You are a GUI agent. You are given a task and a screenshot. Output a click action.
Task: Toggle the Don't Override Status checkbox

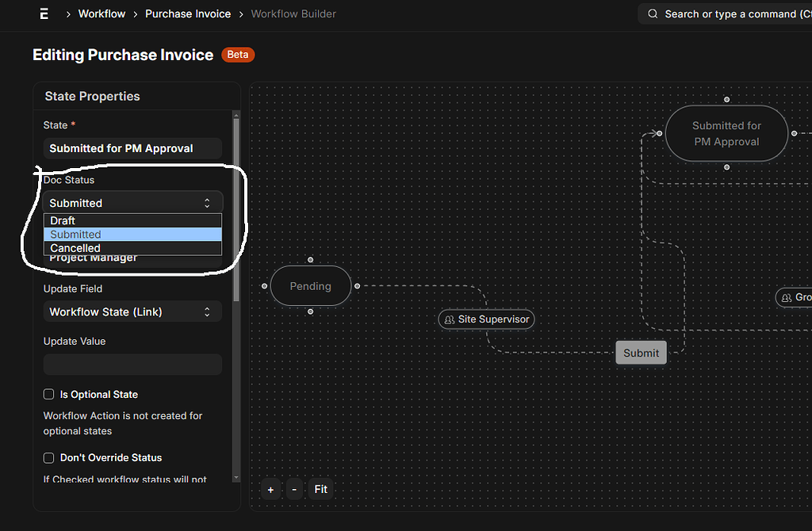tap(49, 457)
